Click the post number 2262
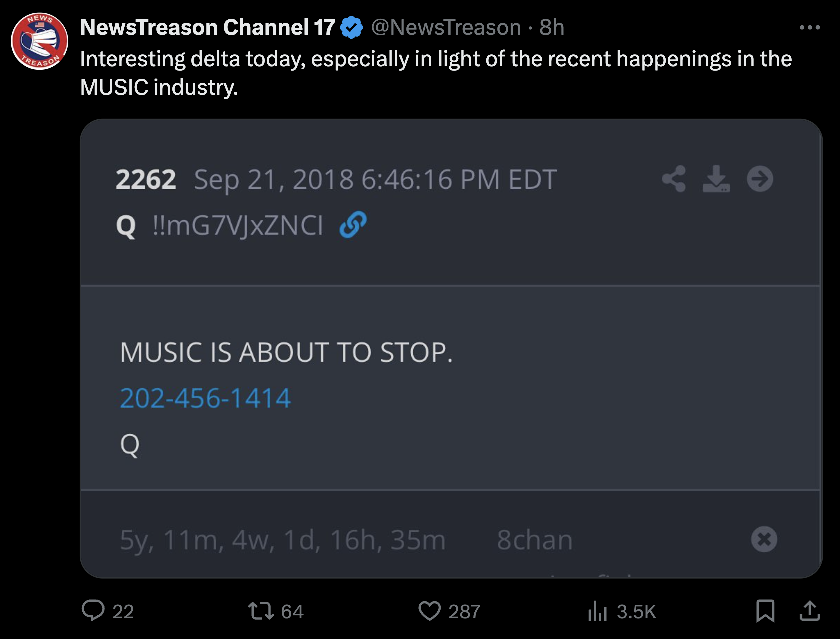Viewport: 840px width, 639px height. (146, 179)
